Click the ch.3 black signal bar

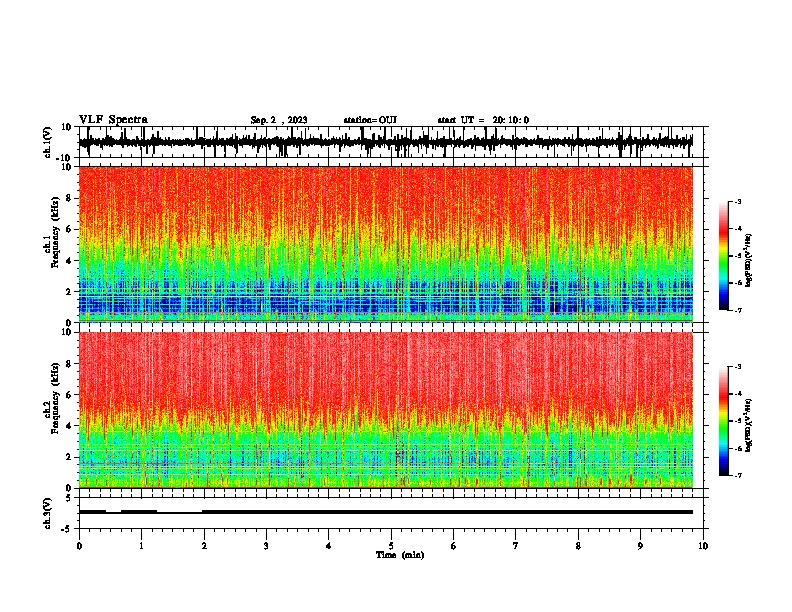(x=386, y=512)
